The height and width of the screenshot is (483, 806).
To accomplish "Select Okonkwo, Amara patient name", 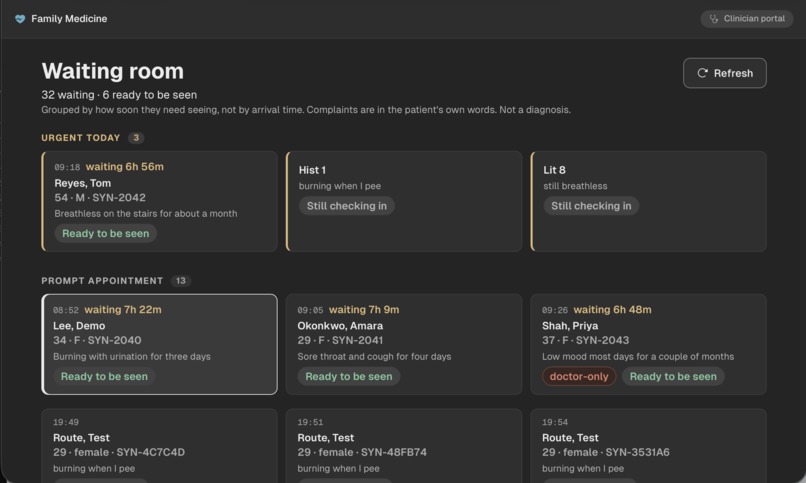I will point(340,326).
